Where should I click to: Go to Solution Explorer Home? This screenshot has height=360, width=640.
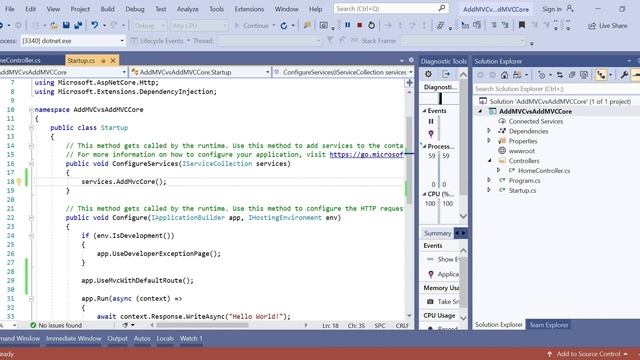(504, 75)
